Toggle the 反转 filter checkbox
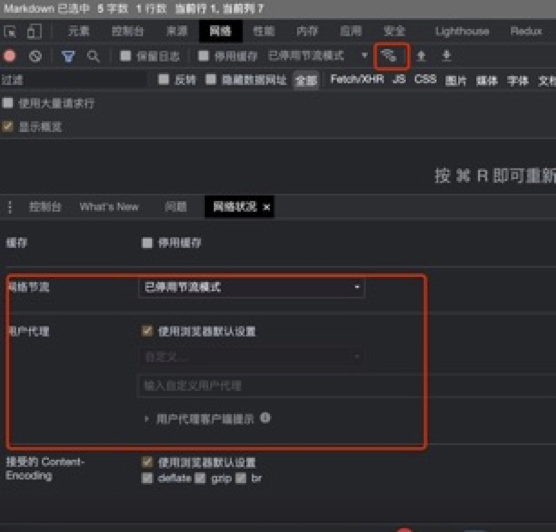This screenshot has width=556, height=532. 163,79
